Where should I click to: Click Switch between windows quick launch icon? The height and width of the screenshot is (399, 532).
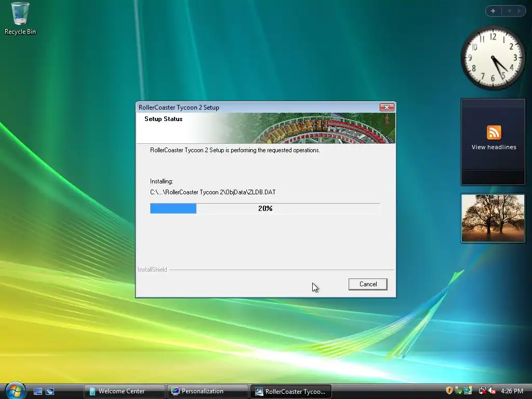click(50, 391)
